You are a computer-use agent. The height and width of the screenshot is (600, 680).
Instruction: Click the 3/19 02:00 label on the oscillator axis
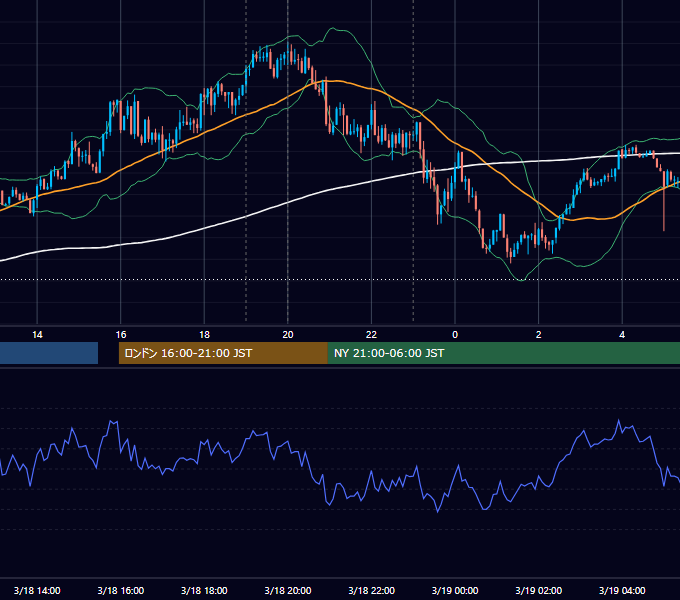click(539, 590)
